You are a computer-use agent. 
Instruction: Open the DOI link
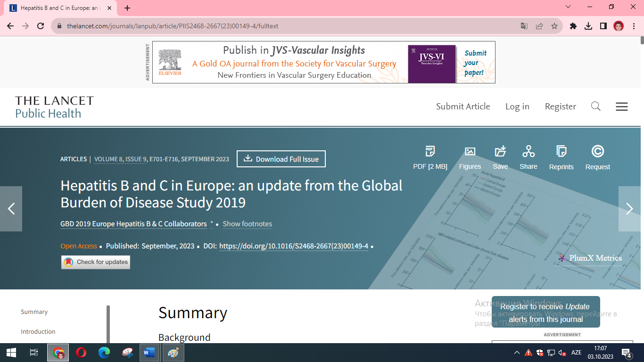click(293, 246)
